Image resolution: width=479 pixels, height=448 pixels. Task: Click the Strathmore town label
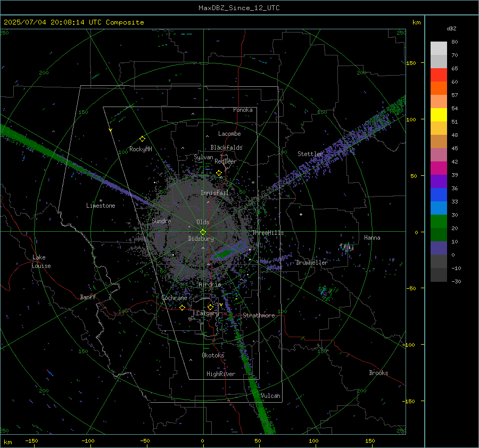pos(259,315)
